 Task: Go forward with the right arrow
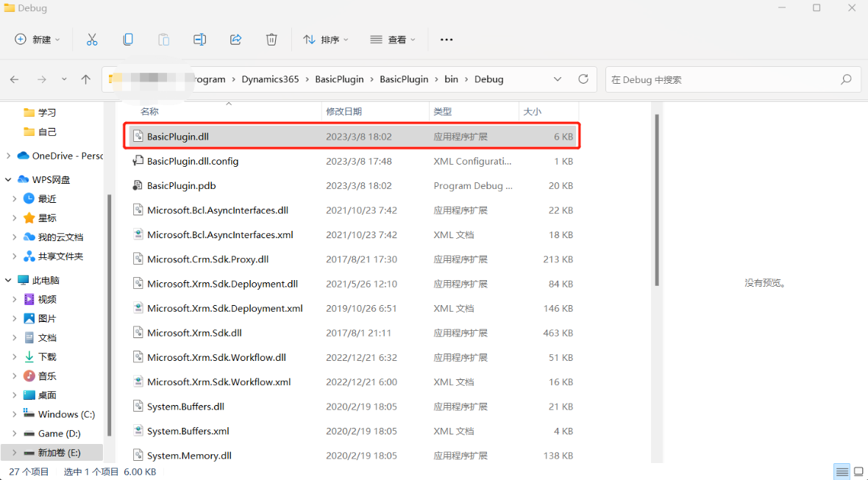click(x=42, y=79)
